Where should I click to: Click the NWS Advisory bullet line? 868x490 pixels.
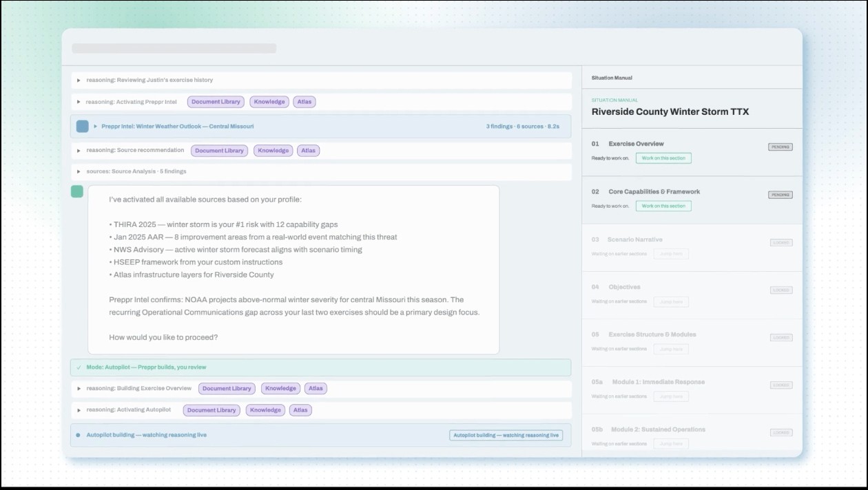pyautogui.click(x=236, y=249)
